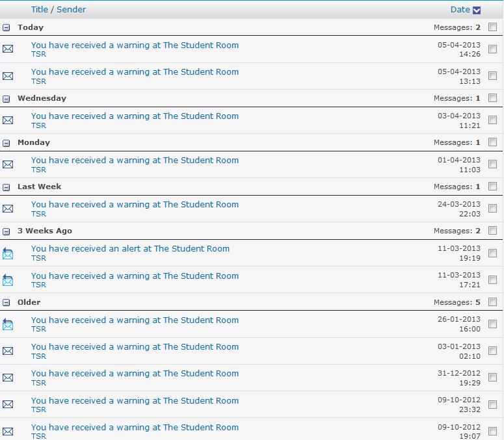Click replied-envelope icon for the alert message
Image resolution: width=504 pixels, height=440 pixels.
click(x=8, y=253)
